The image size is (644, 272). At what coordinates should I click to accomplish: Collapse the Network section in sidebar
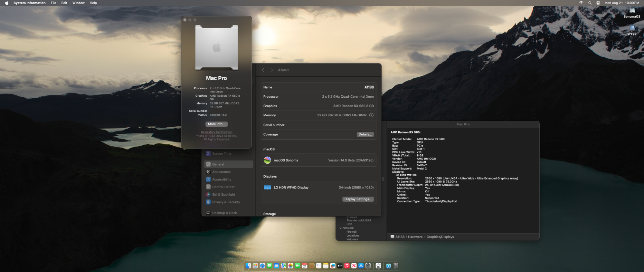pos(341,228)
